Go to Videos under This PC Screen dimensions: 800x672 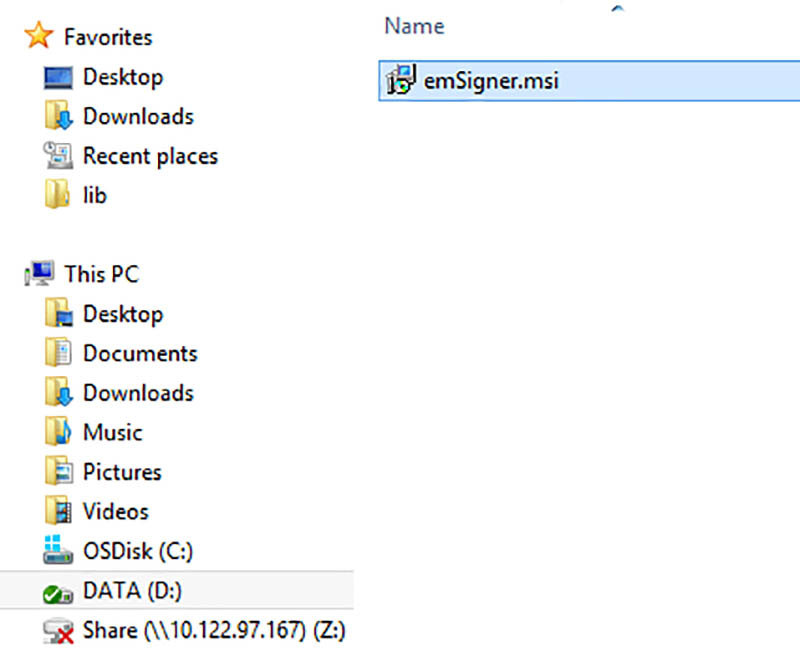click(x=116, y=511)
